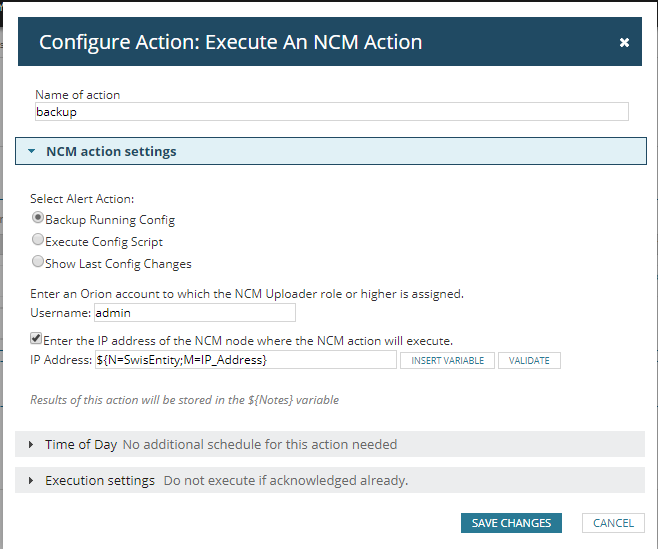The image size is (658, 549).
Task: Click the Execution settings triangle icon
Action: point(32,481)
